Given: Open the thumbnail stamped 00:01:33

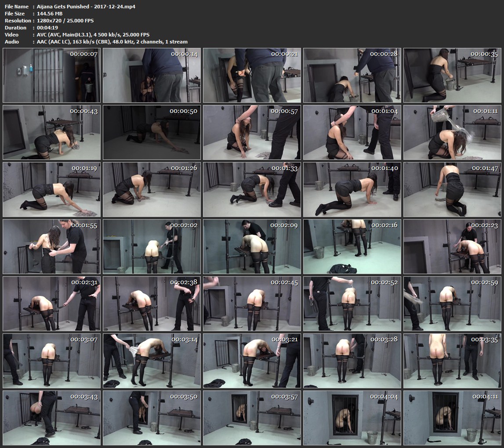Looking at the screenshot, I should point(252,190).
